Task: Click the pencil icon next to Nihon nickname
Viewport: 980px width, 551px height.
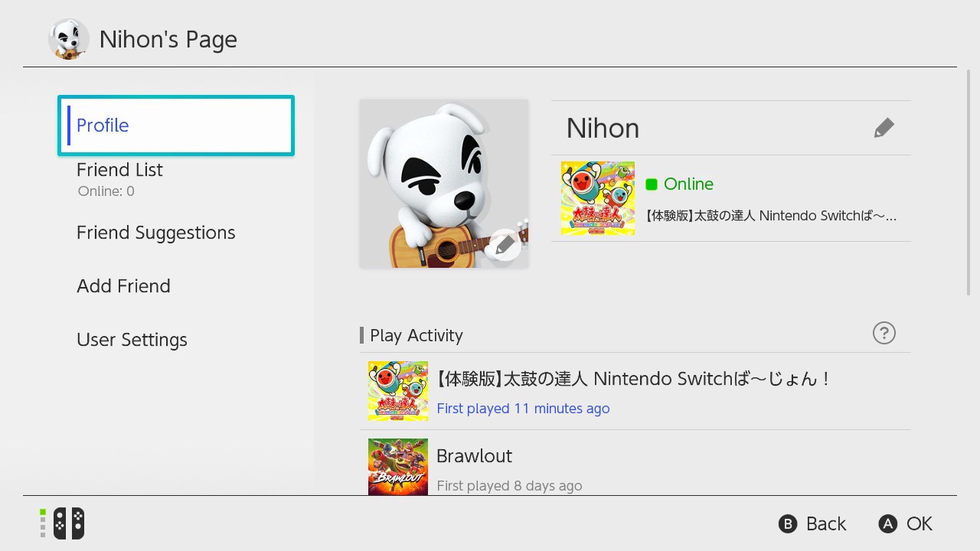Action: tap(884, 128)
